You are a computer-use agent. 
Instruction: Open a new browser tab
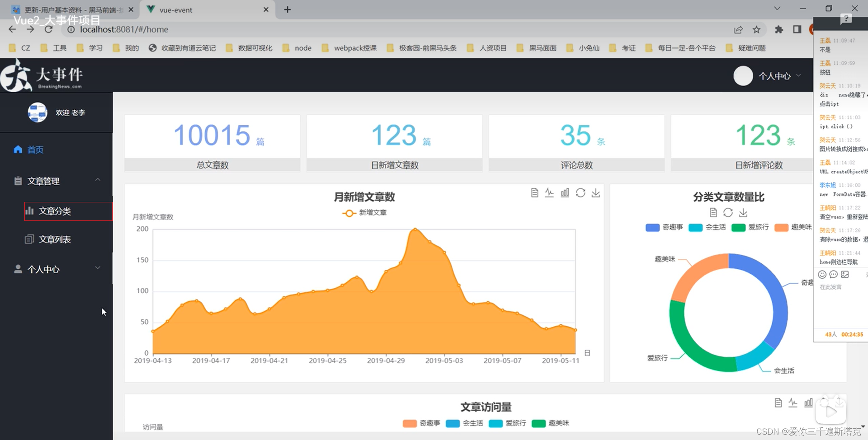[x=287, y=9]
